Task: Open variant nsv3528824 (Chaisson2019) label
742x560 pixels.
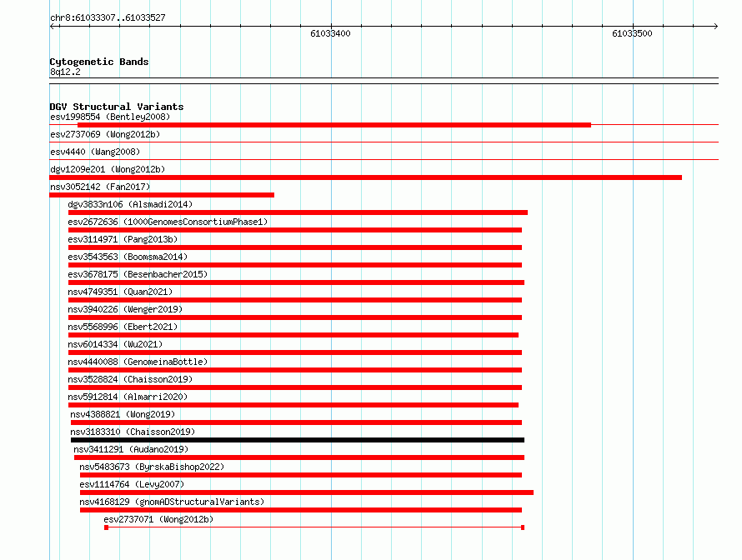Action: [130, 379]
